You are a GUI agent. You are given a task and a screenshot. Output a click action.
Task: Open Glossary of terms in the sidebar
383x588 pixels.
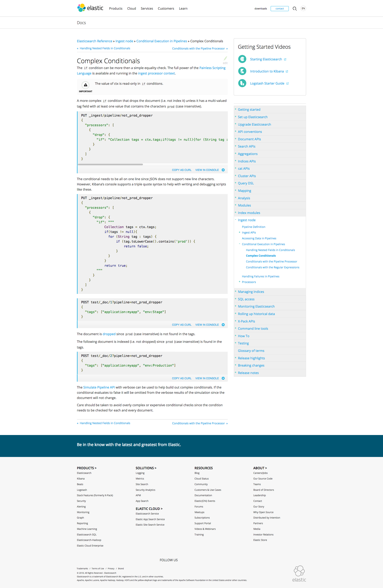coord(251,351)
